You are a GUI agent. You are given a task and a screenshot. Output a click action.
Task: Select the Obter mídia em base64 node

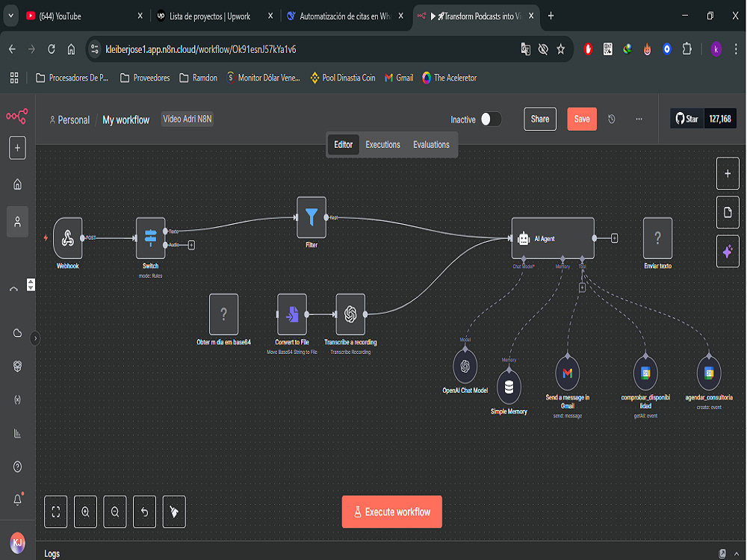tap(224, 314)
